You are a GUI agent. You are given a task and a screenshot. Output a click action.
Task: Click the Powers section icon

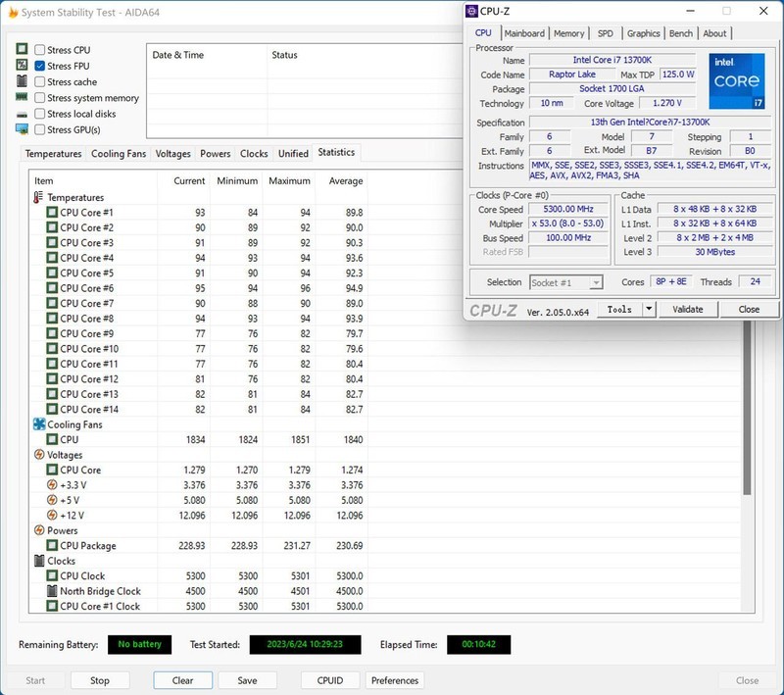click(x=39, y=530)
